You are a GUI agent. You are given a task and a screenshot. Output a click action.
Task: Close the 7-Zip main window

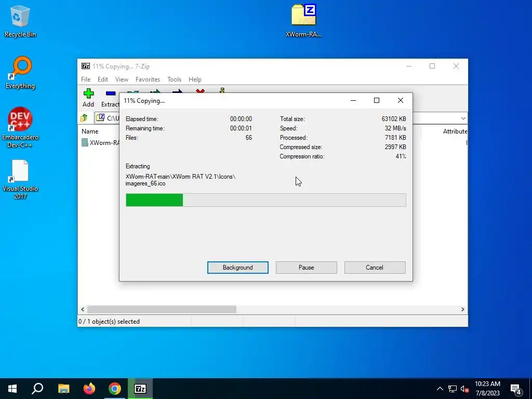(456, 66)
